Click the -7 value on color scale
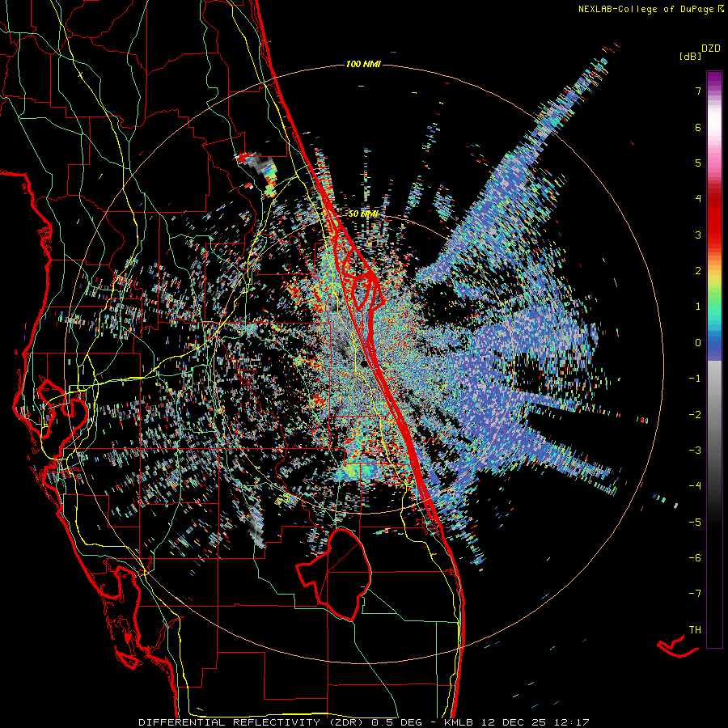 (x=695, y=594)
